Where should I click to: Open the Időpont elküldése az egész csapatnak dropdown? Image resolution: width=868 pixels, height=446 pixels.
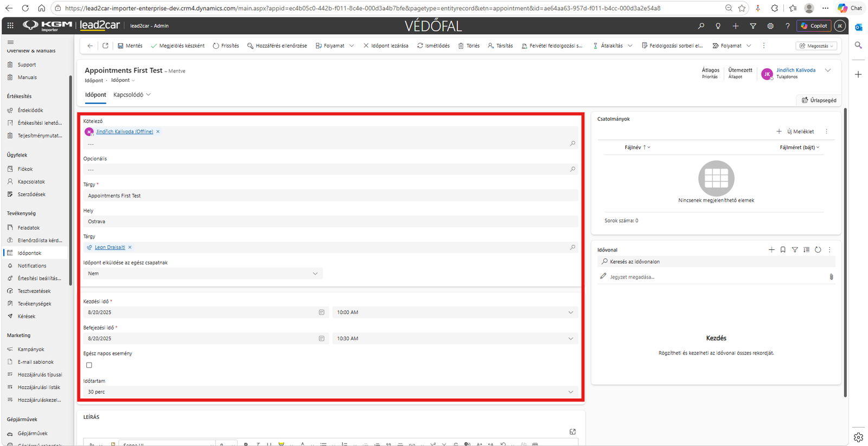click(x=203, y=274)
